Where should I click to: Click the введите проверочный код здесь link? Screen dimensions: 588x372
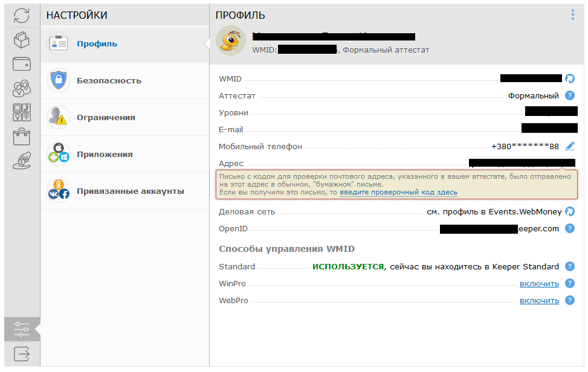click(x=398, y=192)
